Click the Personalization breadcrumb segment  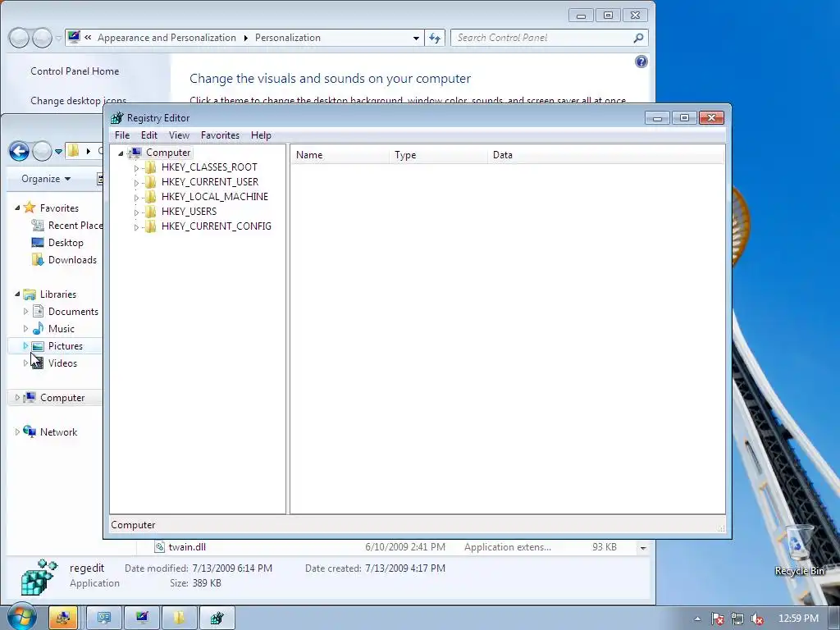(x=288, y=38)
